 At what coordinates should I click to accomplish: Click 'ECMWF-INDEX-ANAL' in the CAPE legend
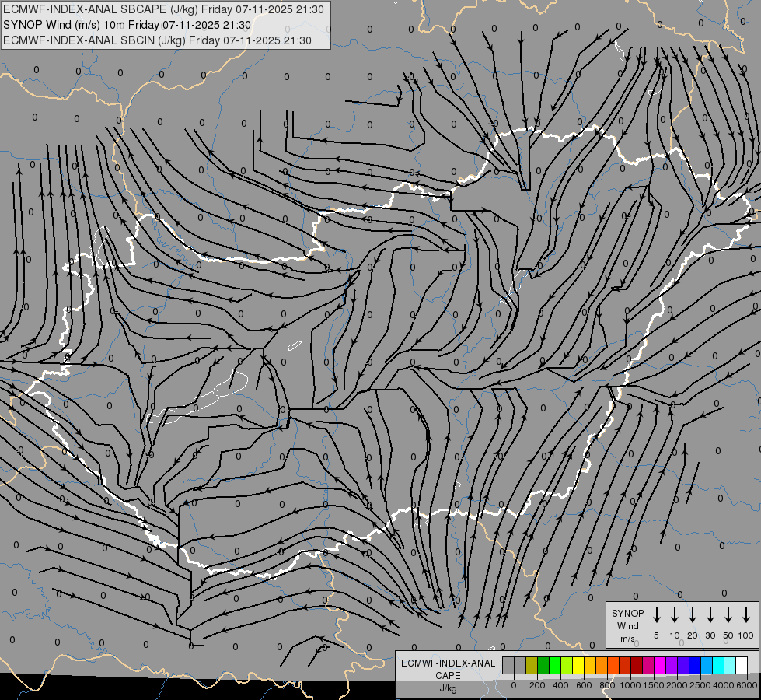pyautogui.click(x=448, y=663)
